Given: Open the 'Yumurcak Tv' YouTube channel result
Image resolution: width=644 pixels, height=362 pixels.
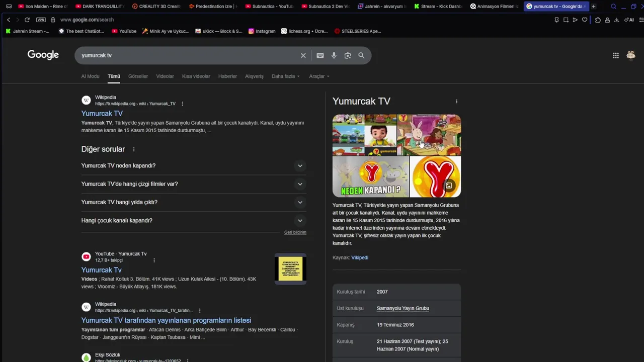Looking at the screenshot, I should (101, 270).
